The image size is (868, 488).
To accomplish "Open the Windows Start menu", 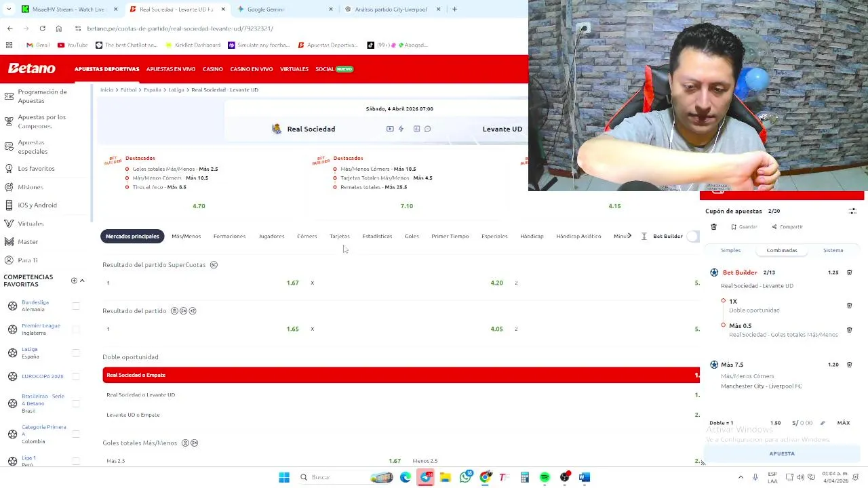I will point(284,477).
